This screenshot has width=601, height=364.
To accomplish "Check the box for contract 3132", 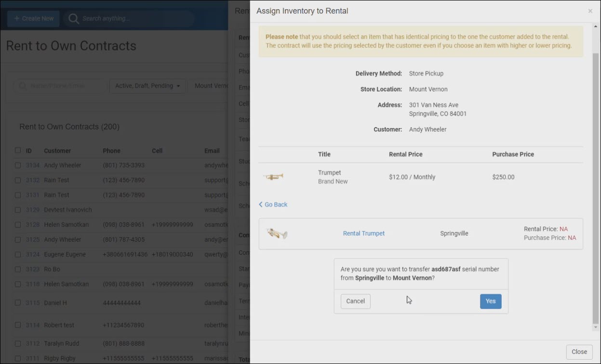I will click(x=18, y=180).
